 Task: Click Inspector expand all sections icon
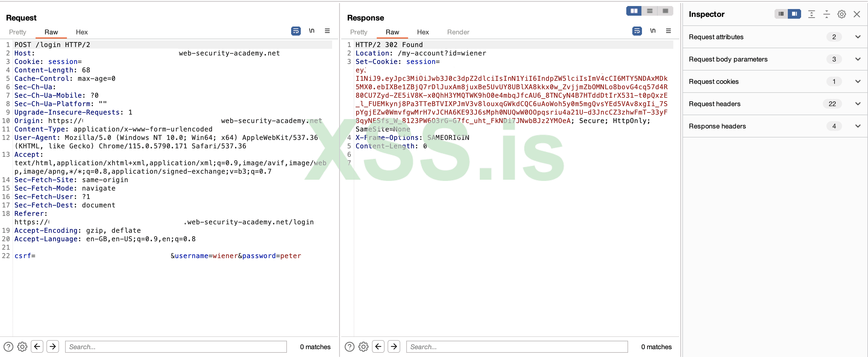point(811,14)
